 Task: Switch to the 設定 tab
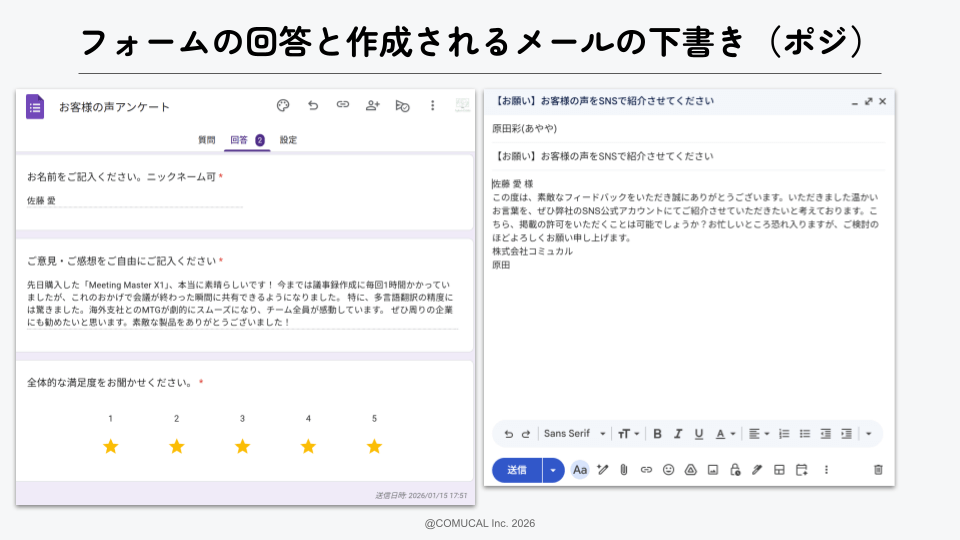coord(288,140)
